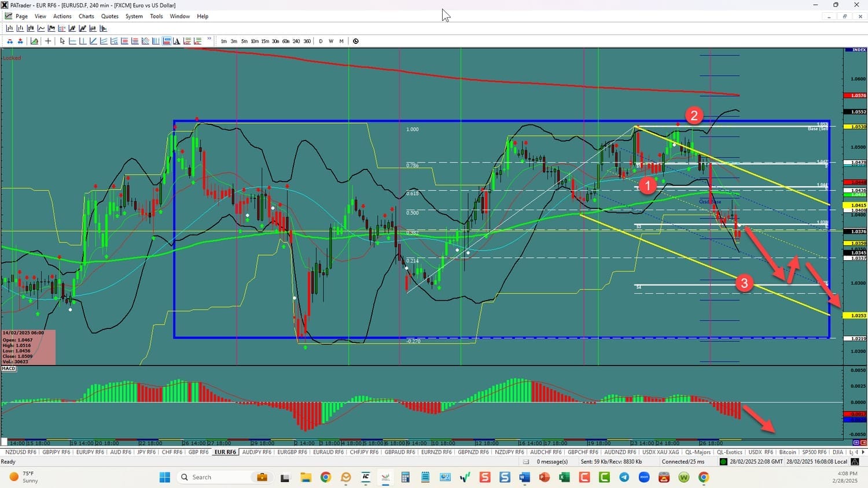Click the 0 message(s) status text
The width and height of the screenshot is (868, 488).
tap(552, 461)
